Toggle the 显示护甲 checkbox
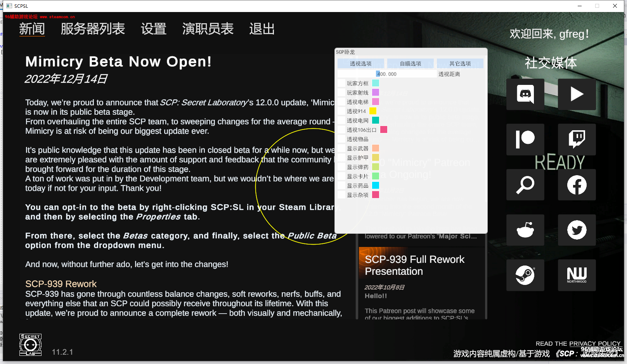 [x=341, y=158]
